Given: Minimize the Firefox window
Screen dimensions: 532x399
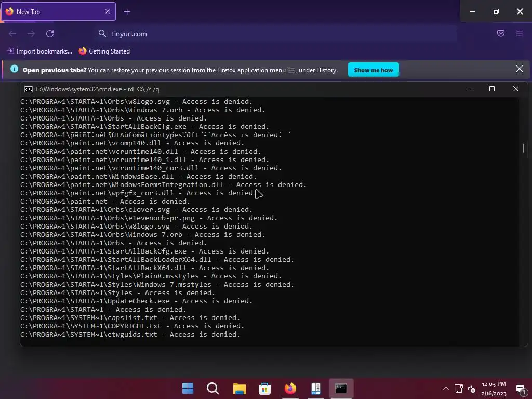Looking at the screenshot, I should point(472,11).
